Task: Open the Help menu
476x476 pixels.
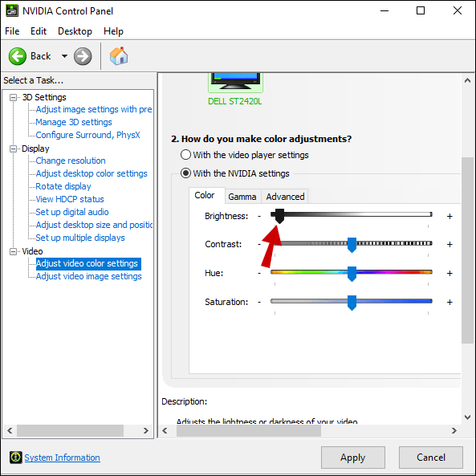Action: 113,31
